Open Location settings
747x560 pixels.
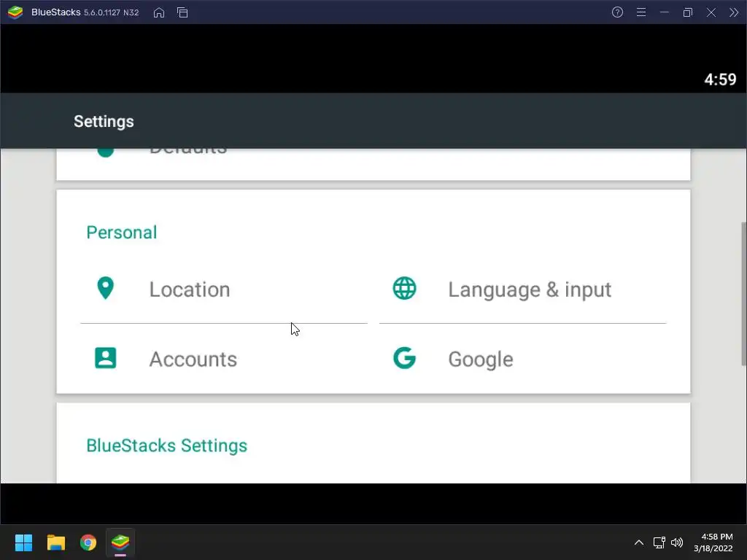224,289
